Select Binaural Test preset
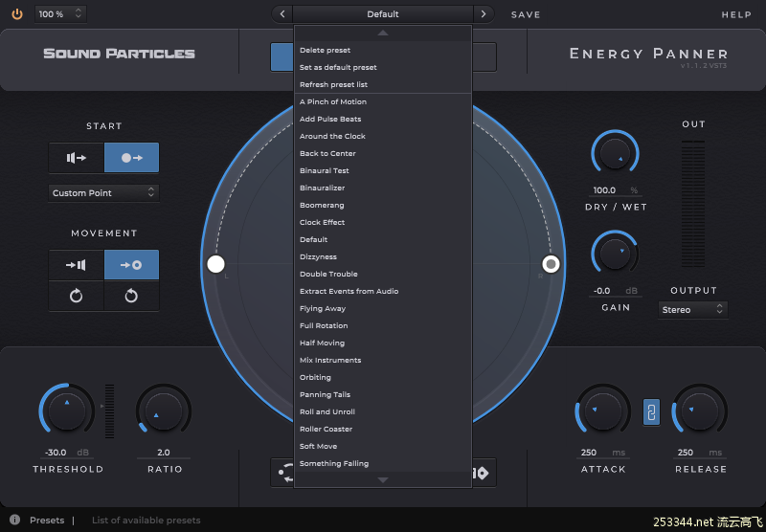This screenshot has width=766, height=532. (x=383, y=171)
